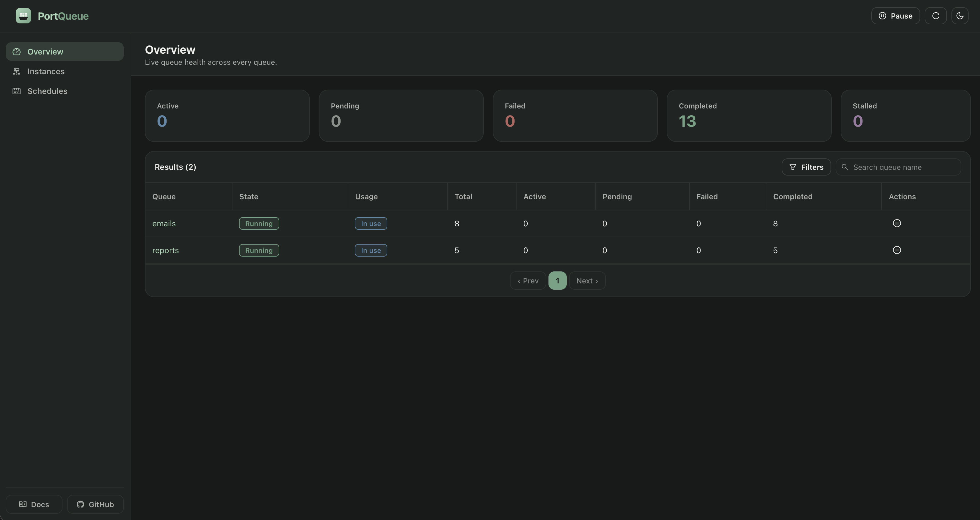Open the Filters dropdown
Viewport: 980px width, 520px height.
pos(806,167)
